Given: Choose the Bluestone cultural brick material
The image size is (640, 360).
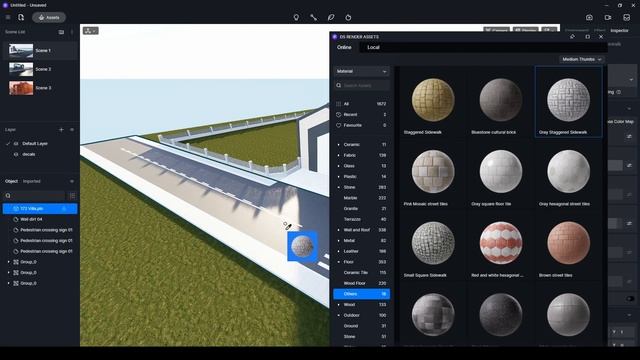Looking at the screenshot, I should [x=500, y=101].
